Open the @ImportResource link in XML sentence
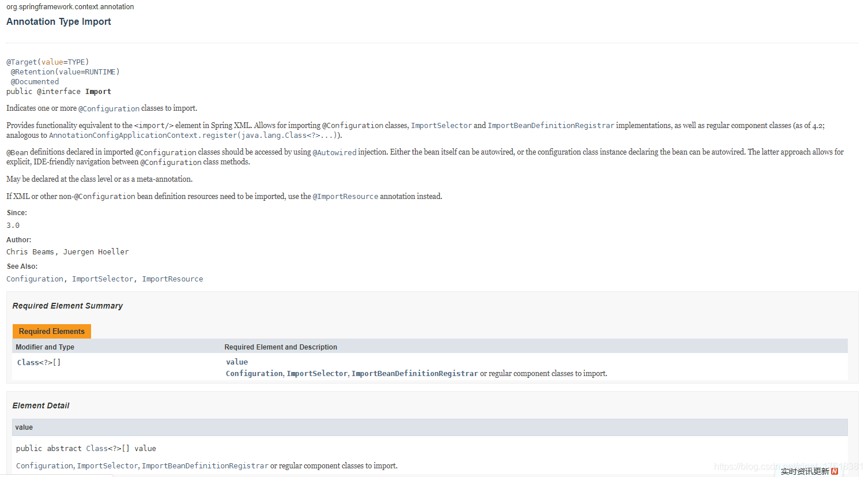 [345, 197]
